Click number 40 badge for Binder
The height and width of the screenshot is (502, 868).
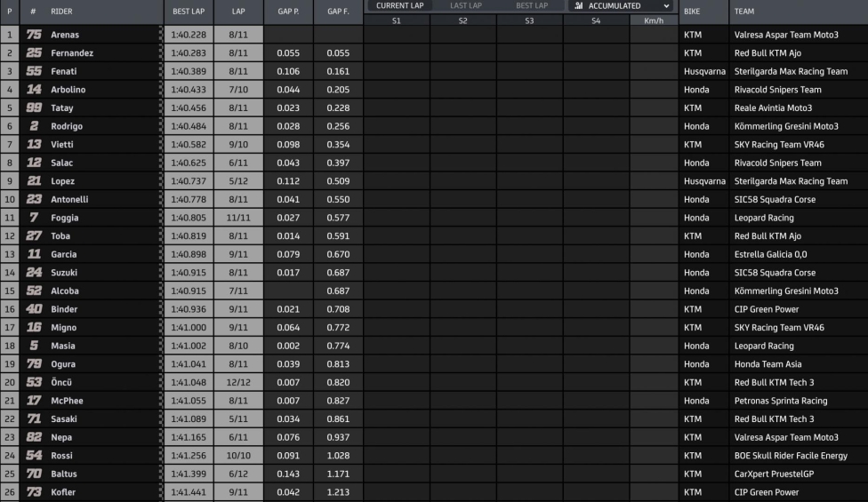click(x=34, y=309)
